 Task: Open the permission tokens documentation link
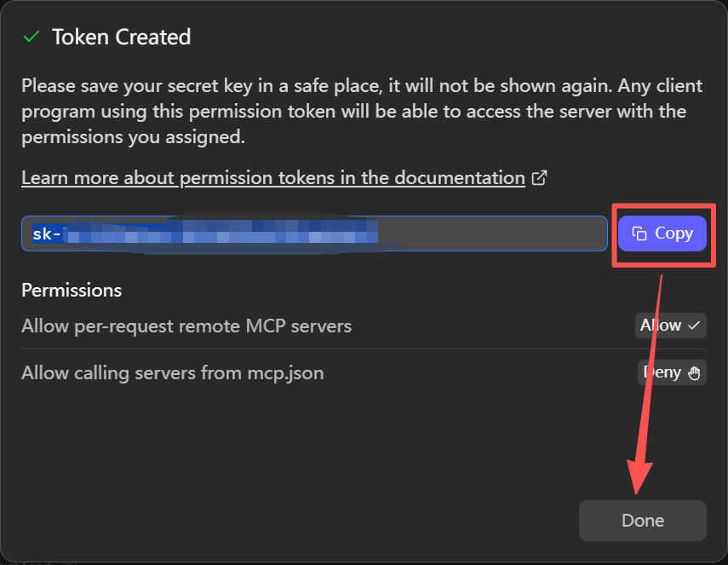click(273, 178)
